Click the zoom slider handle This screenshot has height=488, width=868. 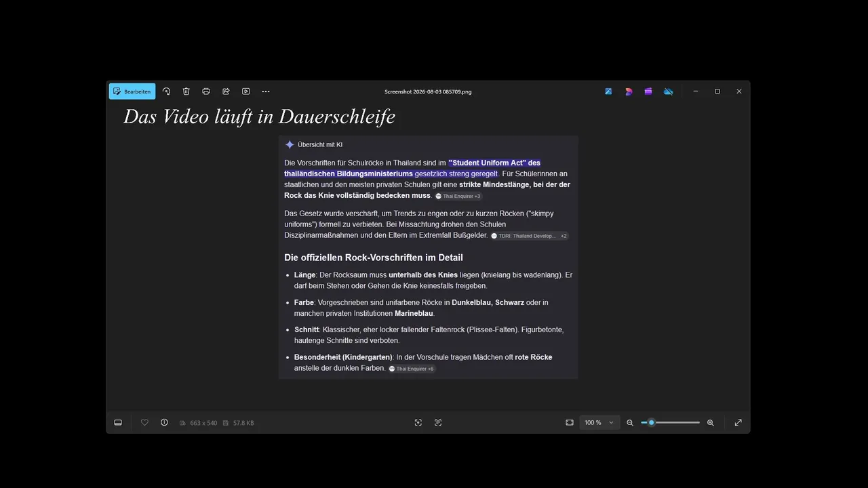pos(651,422)
